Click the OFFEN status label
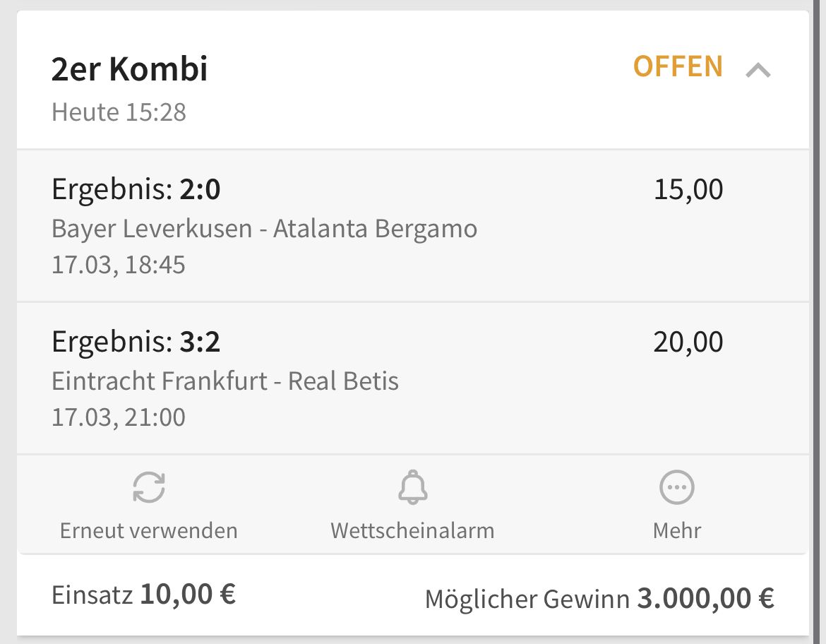This screenshot has width=826, height=644. click(678, 66)
